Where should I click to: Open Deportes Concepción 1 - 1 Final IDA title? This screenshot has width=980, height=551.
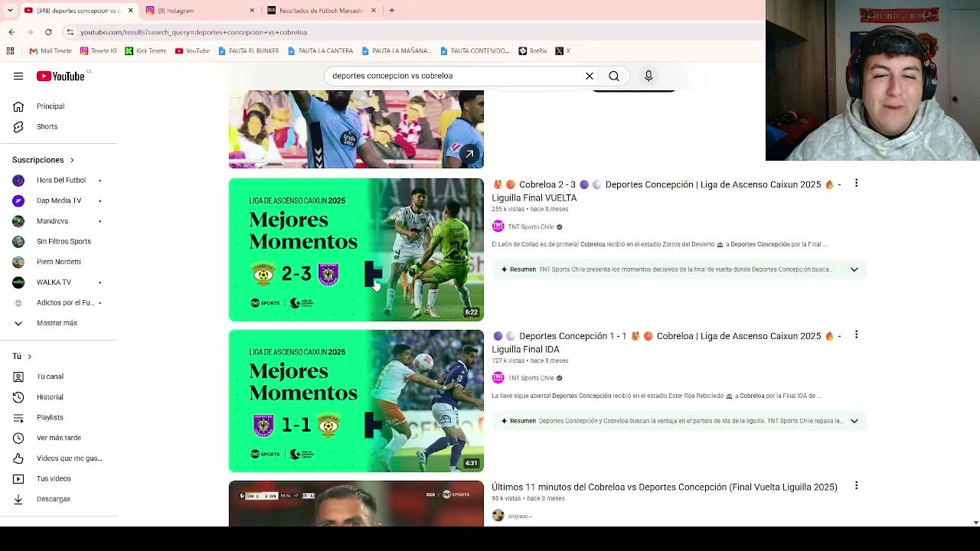(666, 342)
